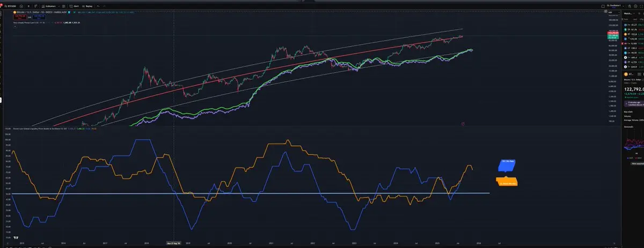Open the candlestick chart type menu
The width and height of the screenshot is (644, 248).
(x=35, y=6)
